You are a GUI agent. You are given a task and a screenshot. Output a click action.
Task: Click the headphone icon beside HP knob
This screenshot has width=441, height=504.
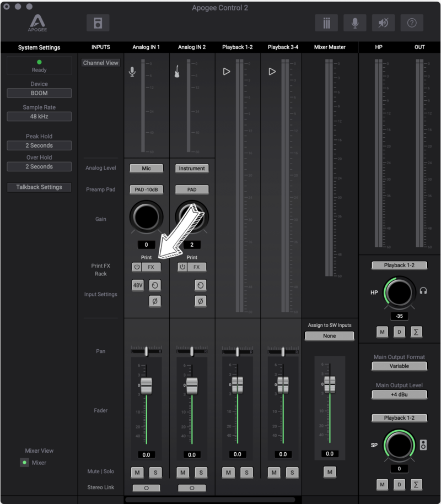423,291
